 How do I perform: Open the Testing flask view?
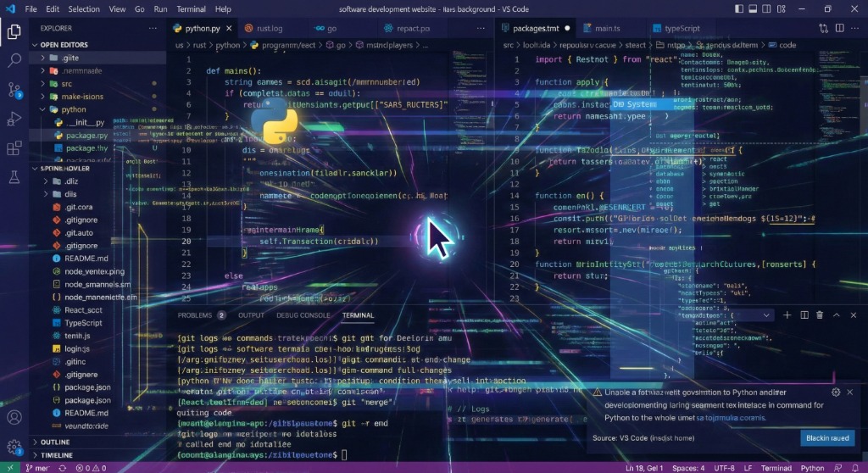[x=14, y=177]
